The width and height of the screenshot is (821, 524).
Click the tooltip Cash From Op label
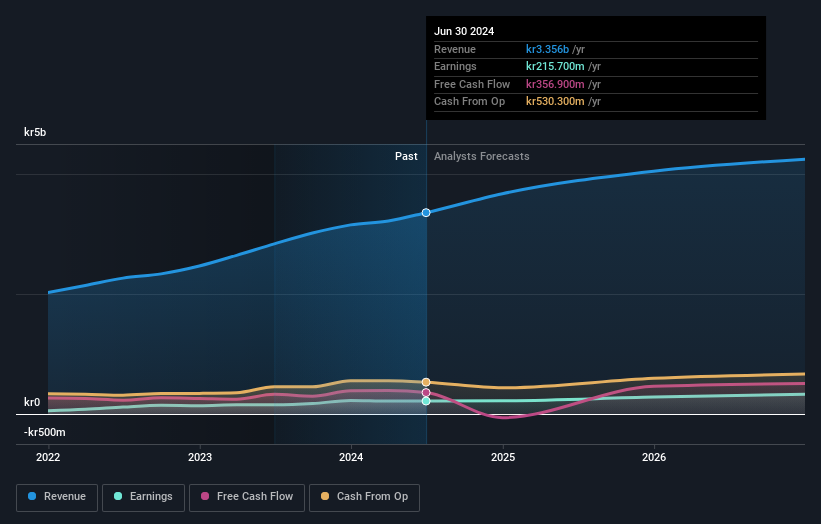[x=470, y=102]
